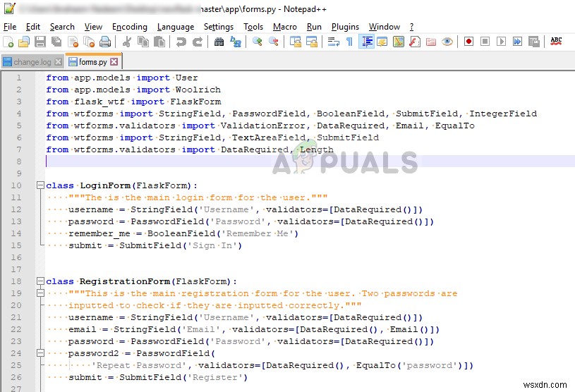
Task: Close the current document via toolbar icon
Action: coord(73,42)
